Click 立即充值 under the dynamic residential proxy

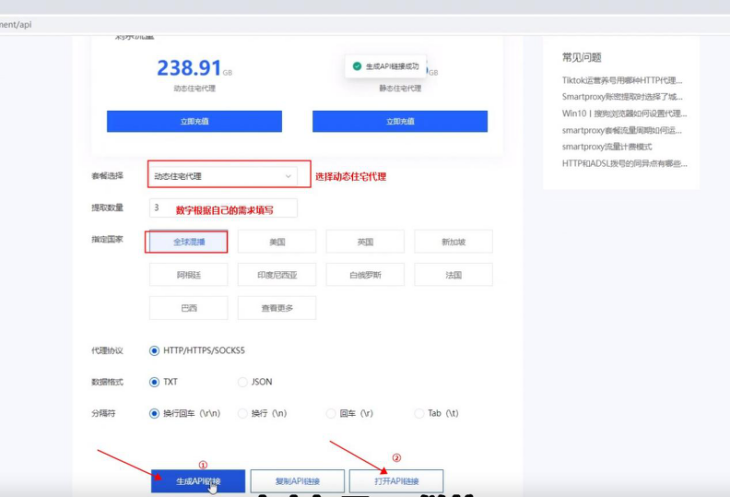point(194,121)
